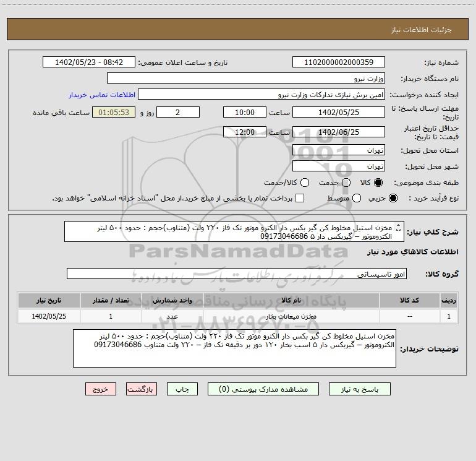Click 'واحد شمارش' column header

click(x=172, y=300)
